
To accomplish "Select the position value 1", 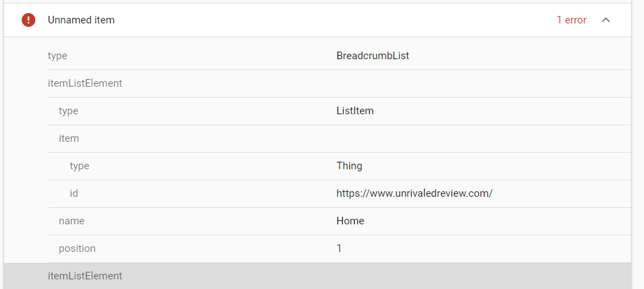I will (339, 248).
